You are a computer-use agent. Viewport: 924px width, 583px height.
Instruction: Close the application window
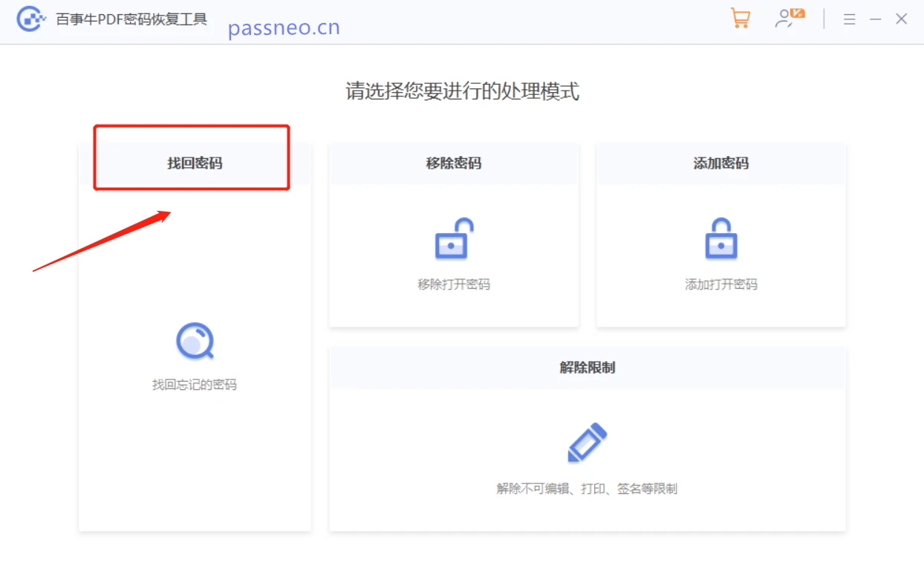coord(902,19)
